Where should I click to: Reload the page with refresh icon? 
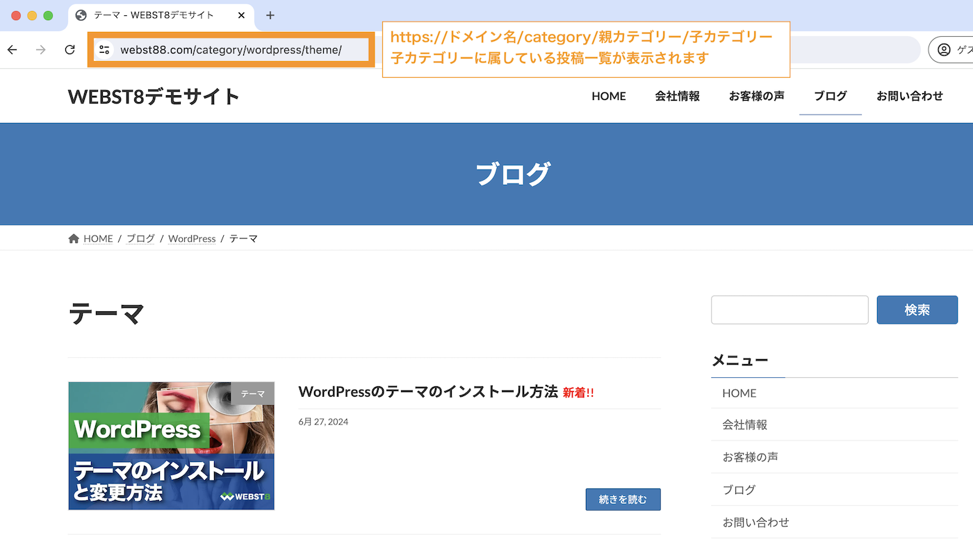coord(69,49)
